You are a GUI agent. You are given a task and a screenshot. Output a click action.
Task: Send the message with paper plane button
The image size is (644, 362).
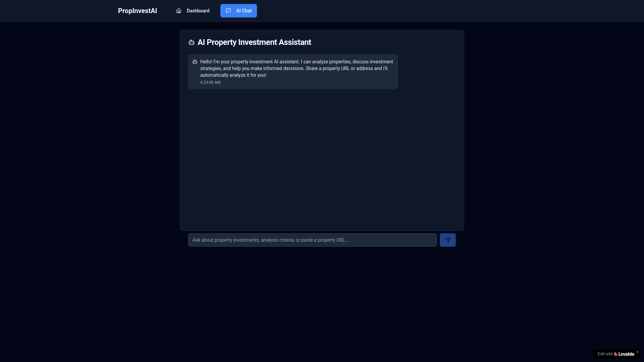tap(448, 240)
